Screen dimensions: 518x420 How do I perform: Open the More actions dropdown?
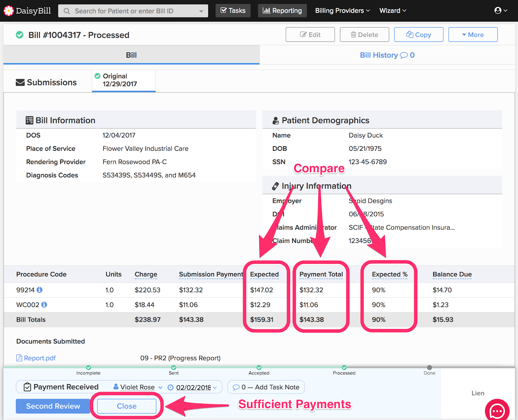(x=473, y=35)
